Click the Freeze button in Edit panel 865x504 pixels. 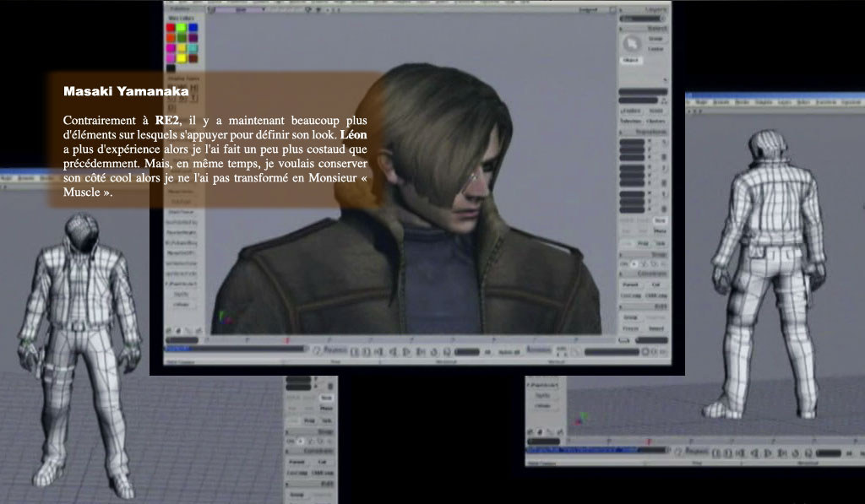coord(630,328)
